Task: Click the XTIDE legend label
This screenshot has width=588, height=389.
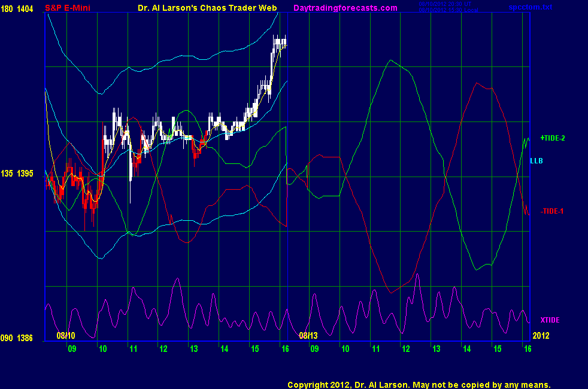Action: point(550,320)
